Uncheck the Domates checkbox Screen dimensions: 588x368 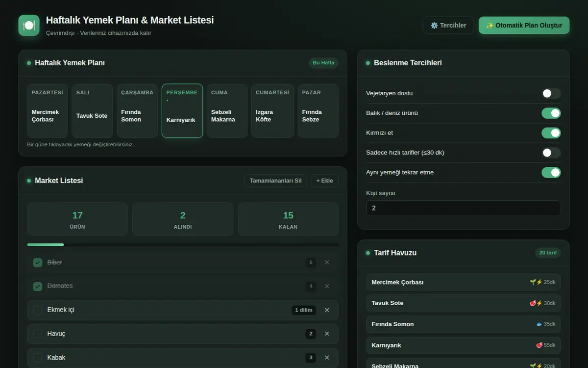[x=38, y=286]
